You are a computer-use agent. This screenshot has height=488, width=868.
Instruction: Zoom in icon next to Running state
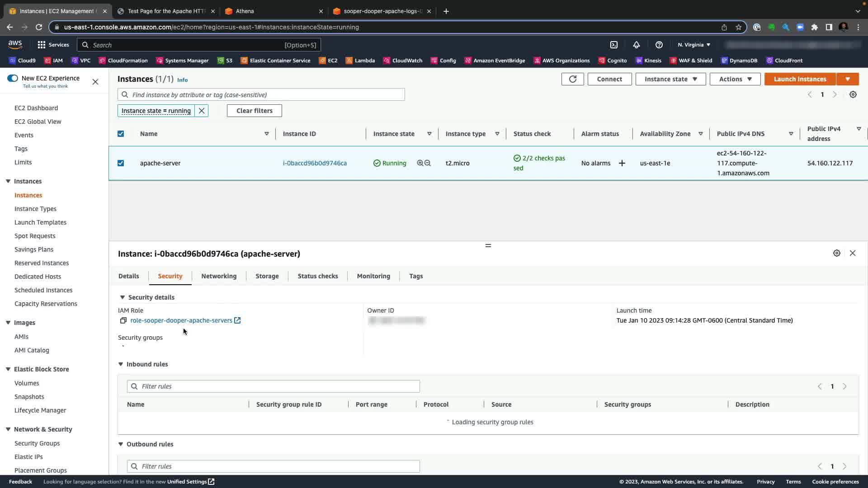coord(420,163)
